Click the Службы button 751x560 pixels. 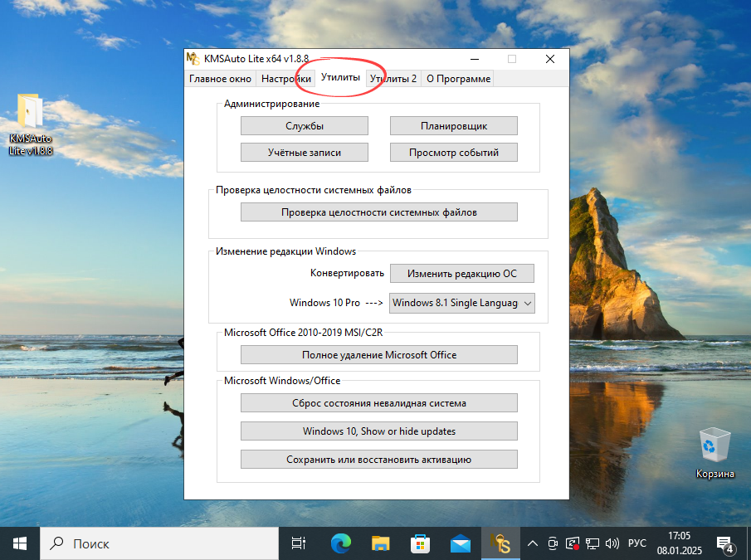click(304, 125)
